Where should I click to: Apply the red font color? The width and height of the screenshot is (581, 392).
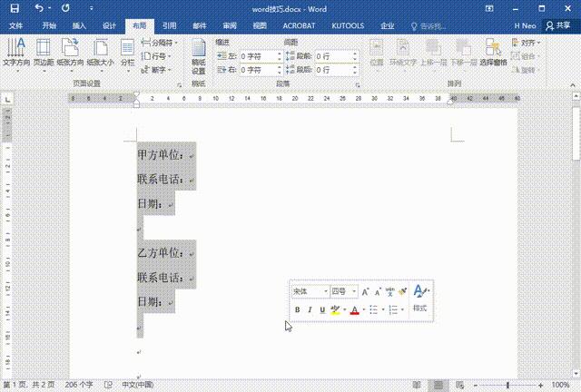click(354, 309)
